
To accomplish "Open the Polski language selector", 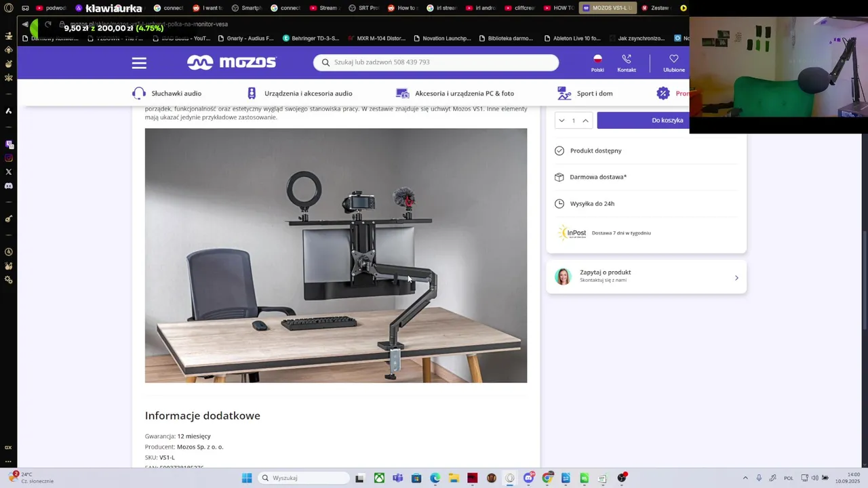I will click(x=597, y=63).
